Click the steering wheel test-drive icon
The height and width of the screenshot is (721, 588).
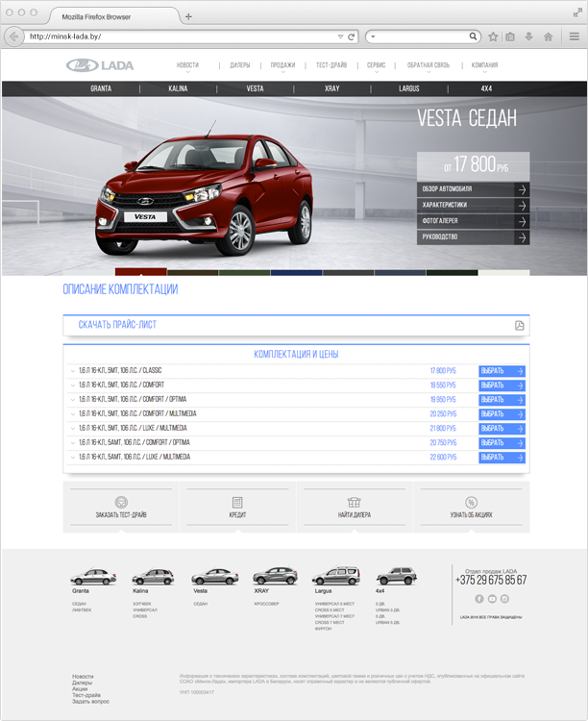pyautogui.click(x=121, y=502)
